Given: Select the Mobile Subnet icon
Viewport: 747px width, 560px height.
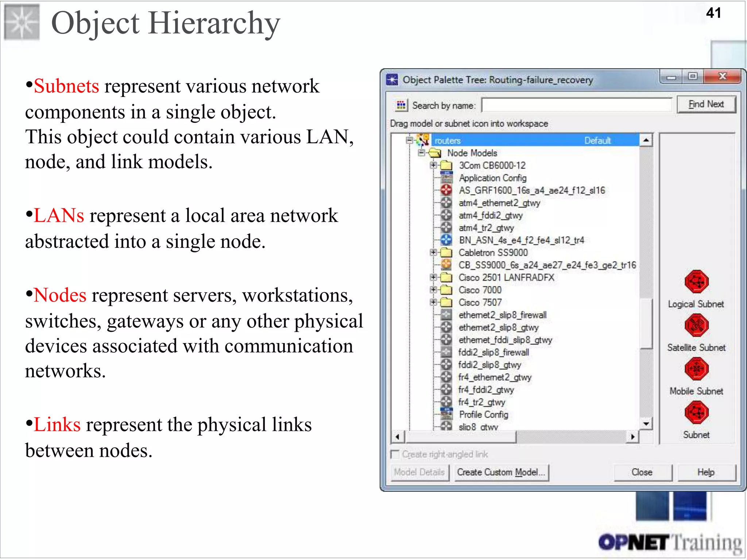Looking at the screenshot, I should click(696, 369).
